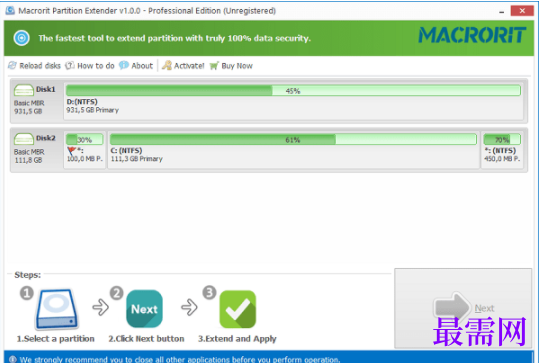Click the '3.Extend and Apply' text
This screenshot has width=545, height=363.
pyautogui.click(x=237, y=339)
